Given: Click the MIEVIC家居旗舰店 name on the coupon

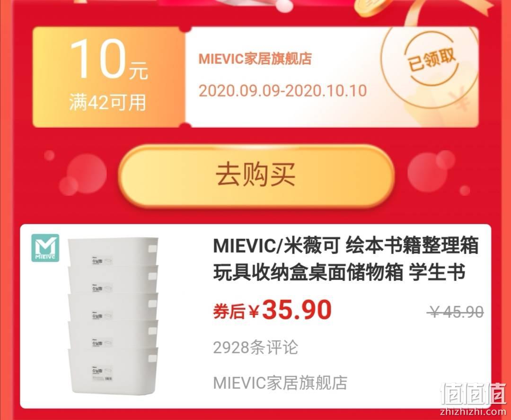Looking at the screenshot, I should 255,59.
